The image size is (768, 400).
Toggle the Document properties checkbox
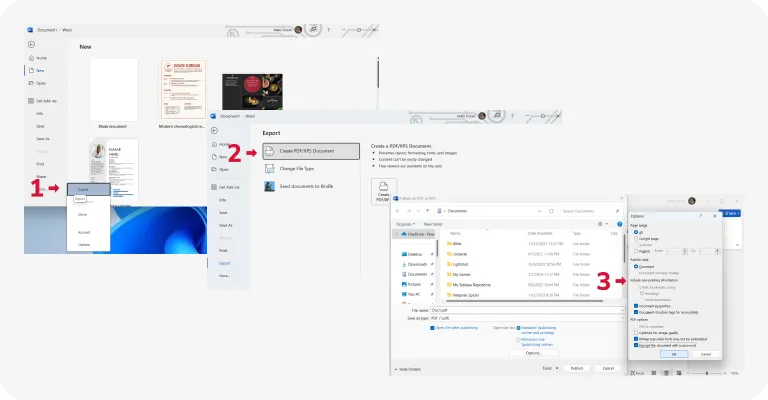[636, 306]
